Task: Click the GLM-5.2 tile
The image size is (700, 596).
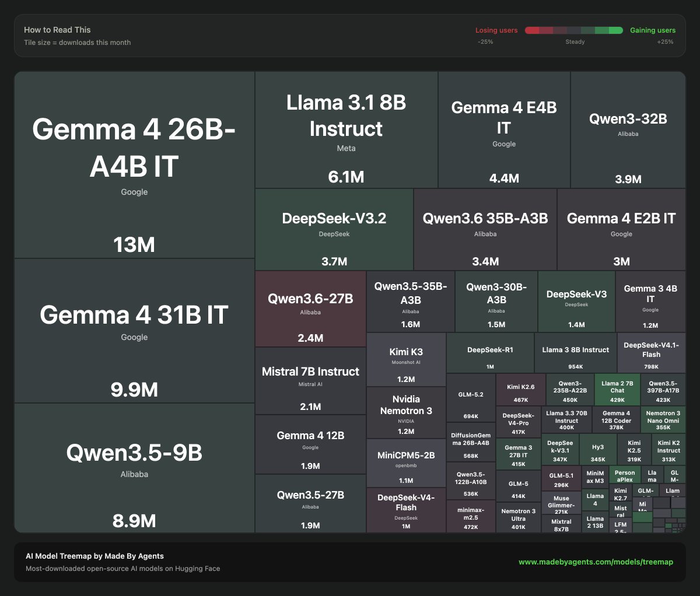Action: click(x=471, y=398)
